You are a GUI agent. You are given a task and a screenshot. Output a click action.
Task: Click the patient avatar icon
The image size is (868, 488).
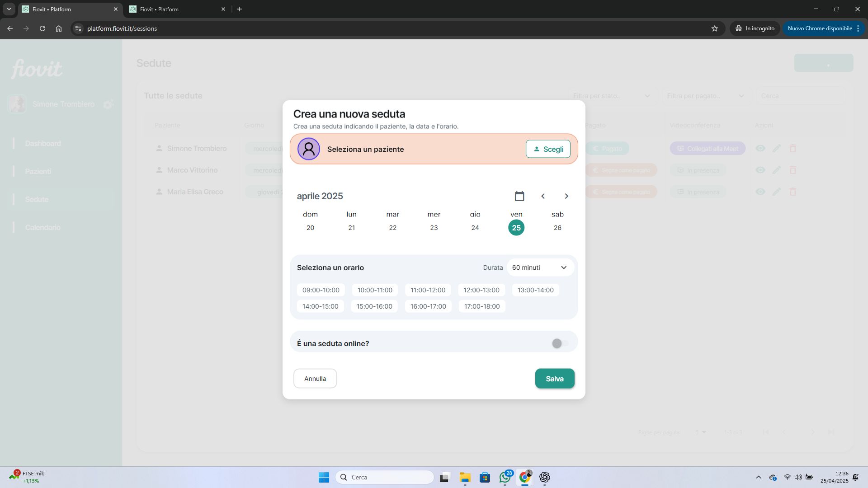[309, 149]
